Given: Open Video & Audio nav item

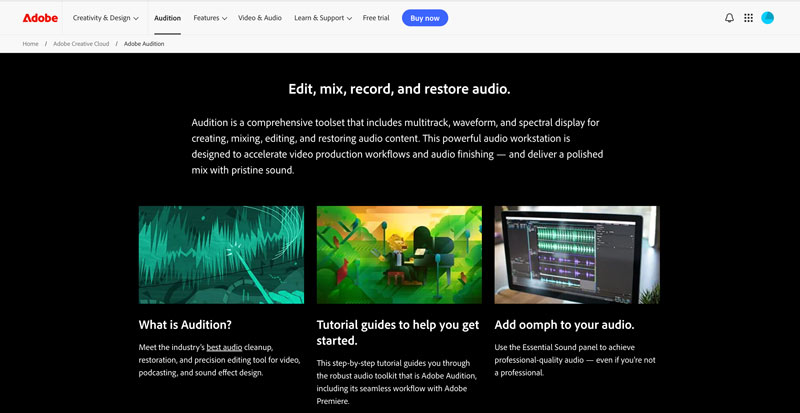Looking at the screenshot, I should click(x=260, y=18).
